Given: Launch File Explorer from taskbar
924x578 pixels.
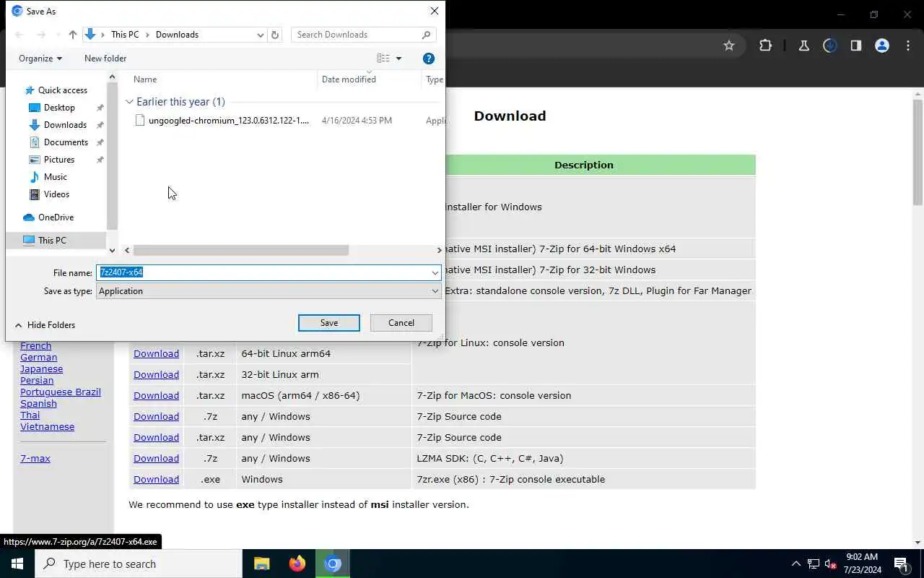Looking at the screenshot, I should tap(261, 564).
